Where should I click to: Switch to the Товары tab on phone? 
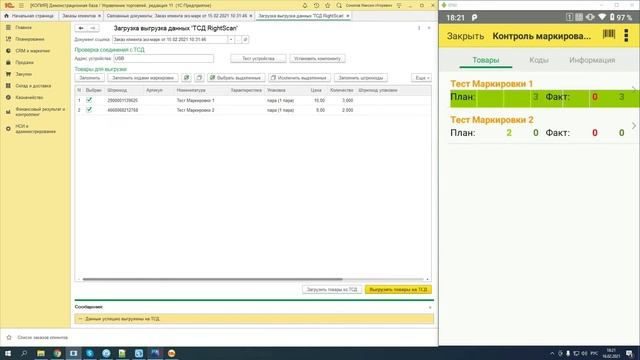coord(486,60)
